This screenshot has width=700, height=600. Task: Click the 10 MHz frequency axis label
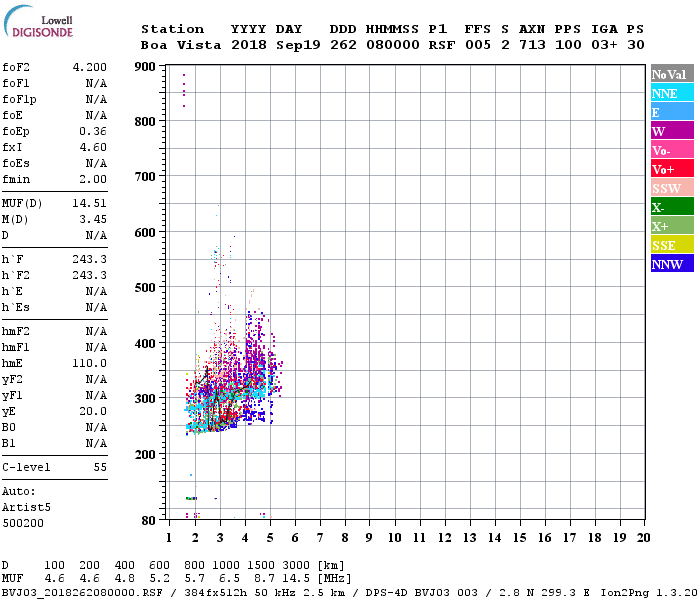point(394,538)
